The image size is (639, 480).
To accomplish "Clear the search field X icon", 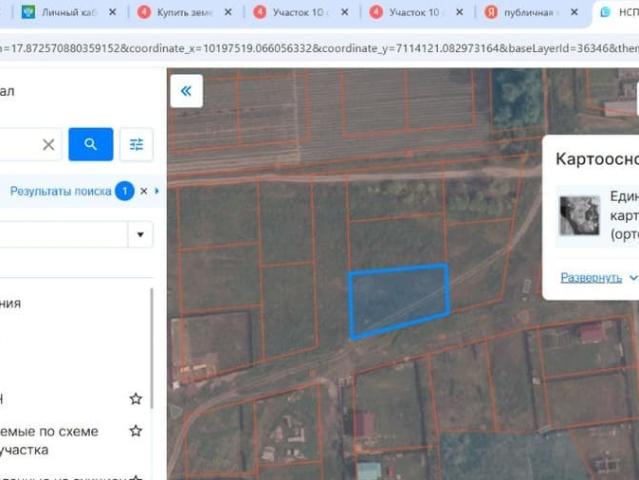I will coord(48,144).
